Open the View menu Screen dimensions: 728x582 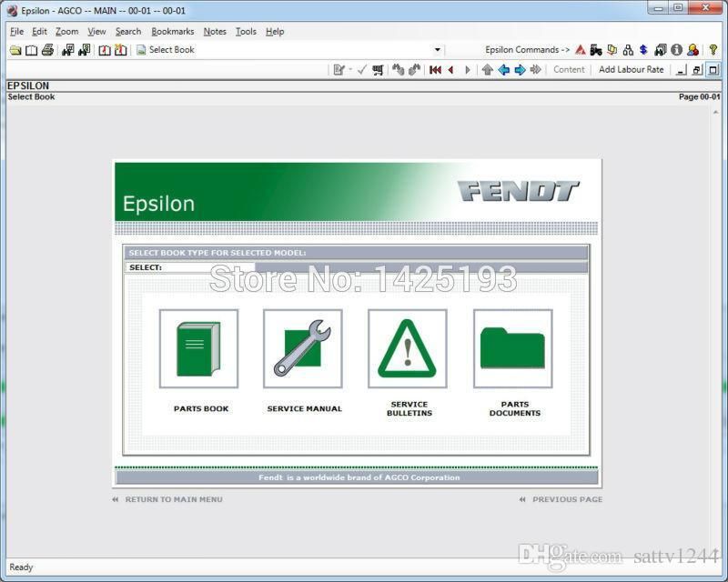[96, 31]
